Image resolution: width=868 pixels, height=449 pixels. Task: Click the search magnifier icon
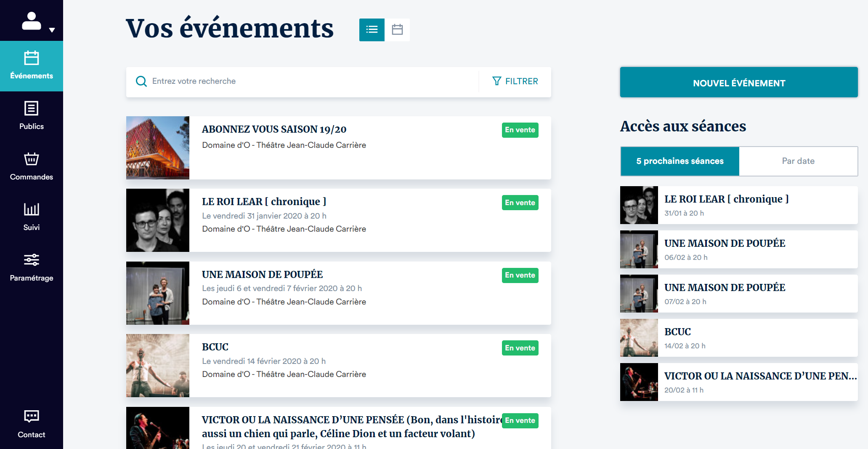[141, 81]
